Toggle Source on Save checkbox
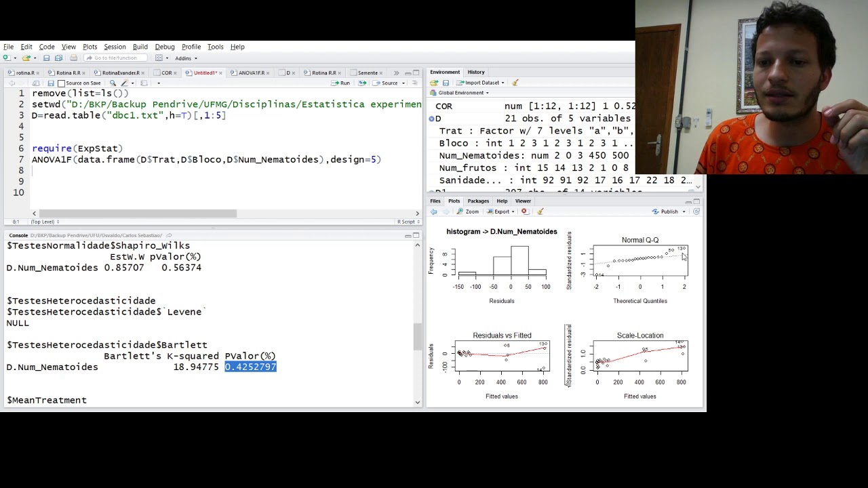Viewport: 868px width, 488px height. (61, 83)
